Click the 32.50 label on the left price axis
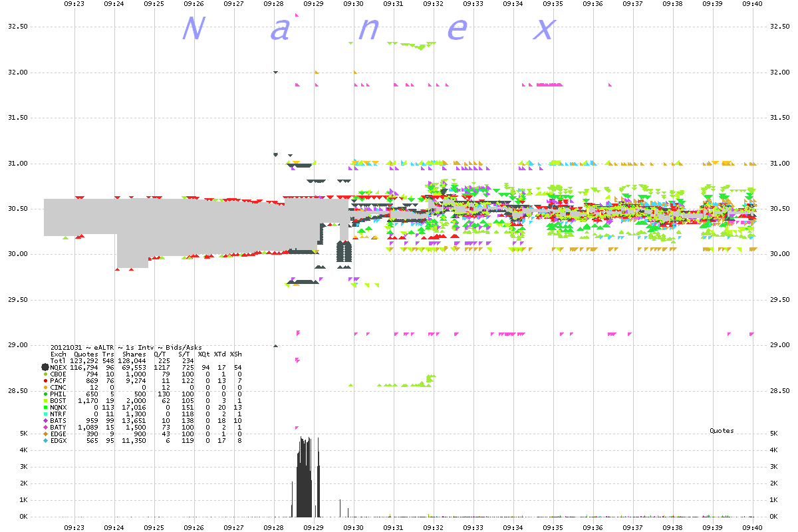 pyautogui.click(x=17, y=27)
